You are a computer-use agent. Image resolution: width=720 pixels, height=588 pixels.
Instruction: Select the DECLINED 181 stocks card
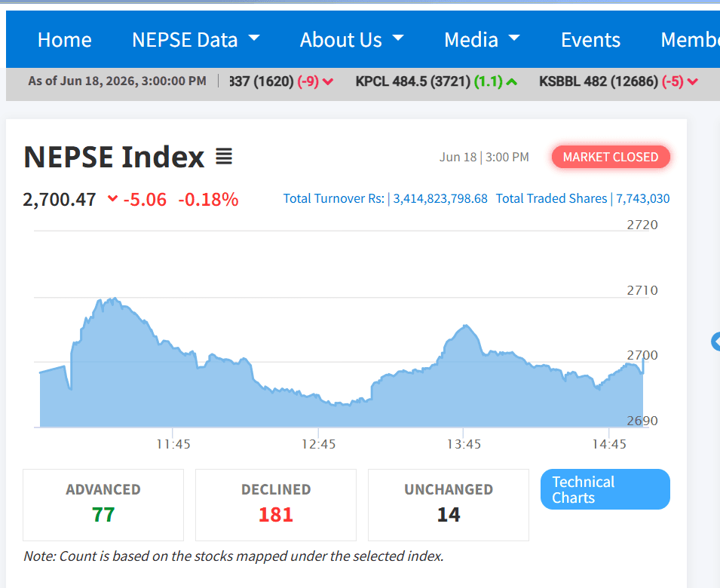276,505
